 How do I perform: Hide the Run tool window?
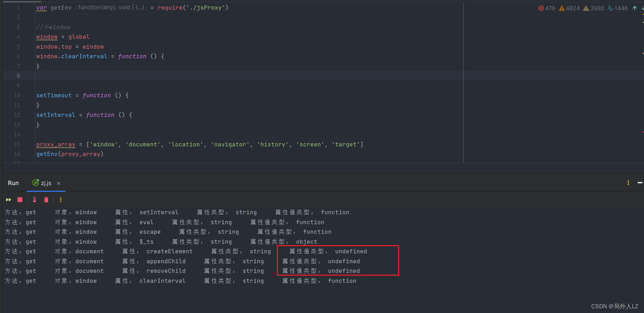click(x=640, y=183)
